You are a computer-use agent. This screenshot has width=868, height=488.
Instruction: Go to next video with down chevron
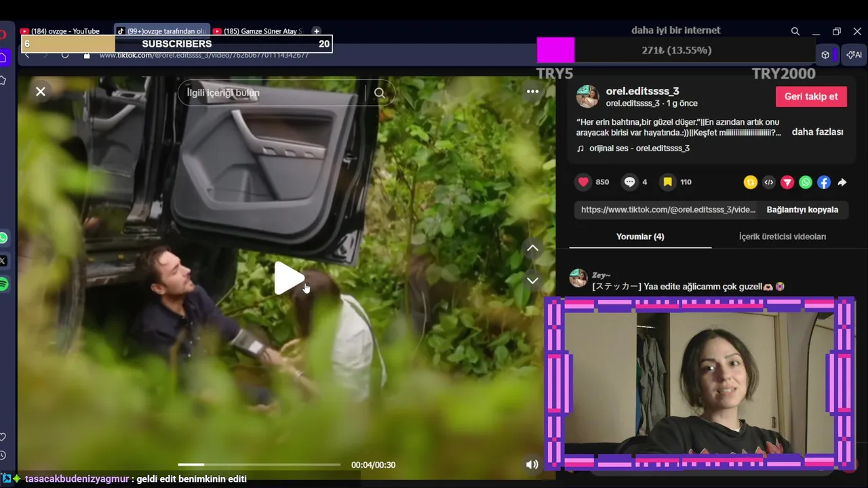click(x=533, y=280)
